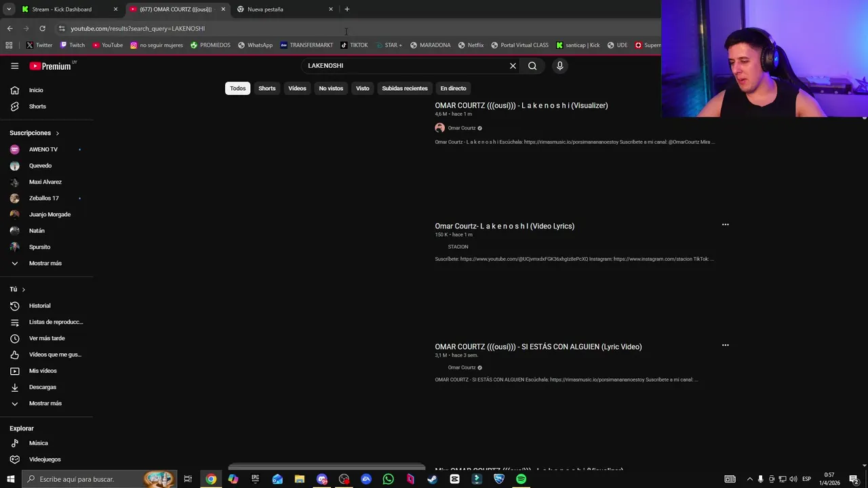The image size is (868, 488).
Task: Close the Nueva pestaña tab
Action: pyautogui.click(x=331, y=9)
